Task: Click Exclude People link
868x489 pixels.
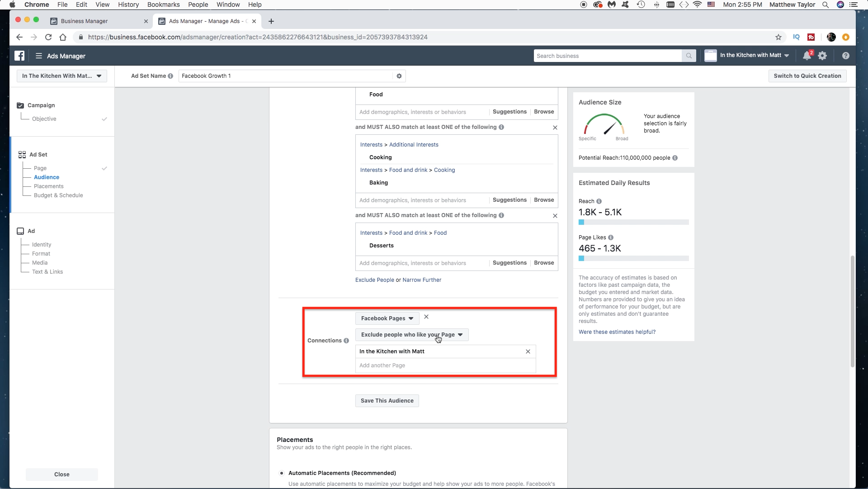Action: [375, 280]
